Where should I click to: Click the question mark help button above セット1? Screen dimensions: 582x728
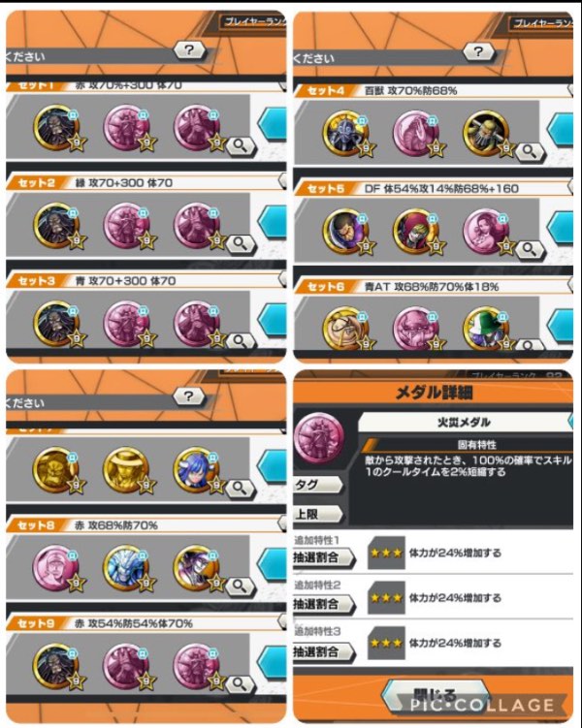tap(189, 49)
